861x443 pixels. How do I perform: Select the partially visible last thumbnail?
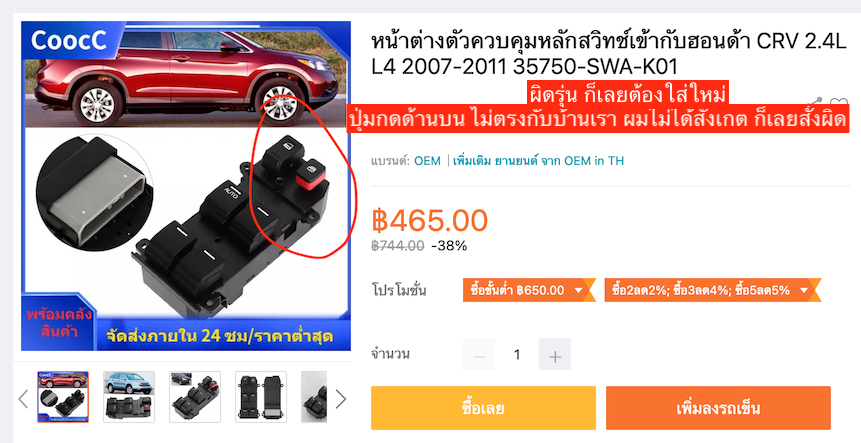point(314,397)
